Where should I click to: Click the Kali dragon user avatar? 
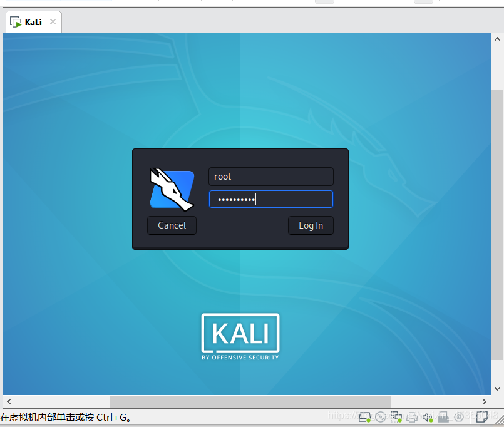point(172,190)
